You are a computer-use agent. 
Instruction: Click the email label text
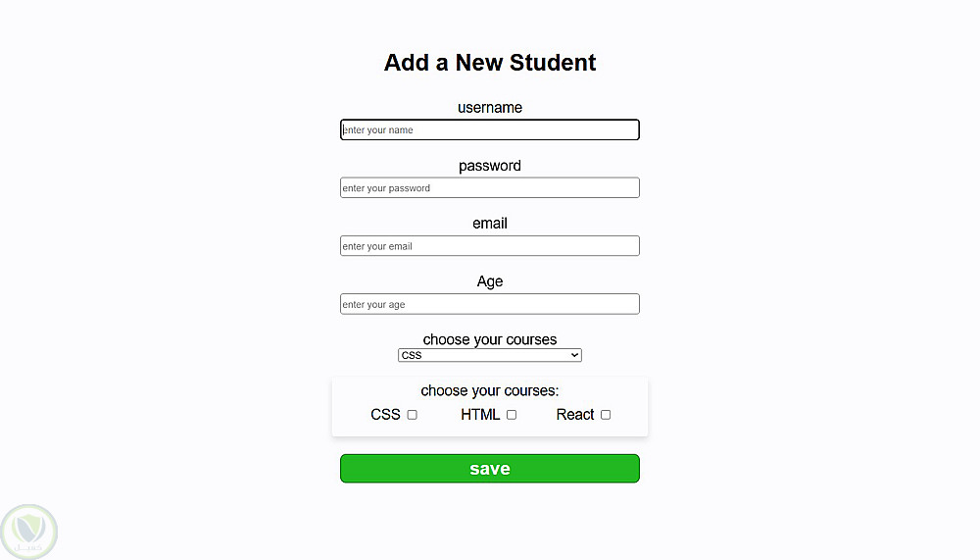pyautogui.click(x=490, y=224)
